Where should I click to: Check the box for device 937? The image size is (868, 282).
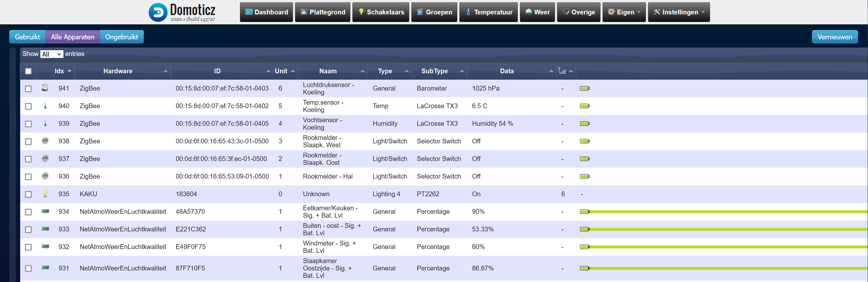[x=28, y=159]
